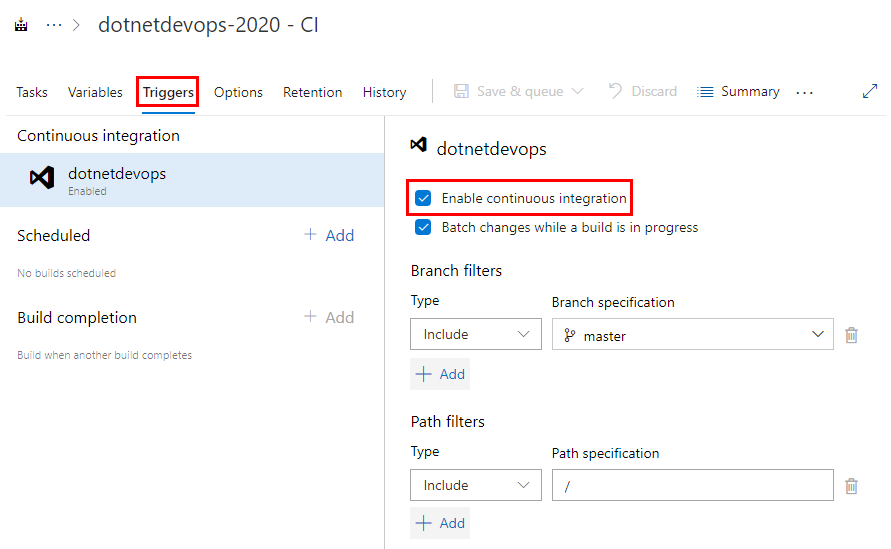Expand the Save & queue dropdown arrow
Image resolution: width=891 pixels, height=549 pixels.
(577, 91)
